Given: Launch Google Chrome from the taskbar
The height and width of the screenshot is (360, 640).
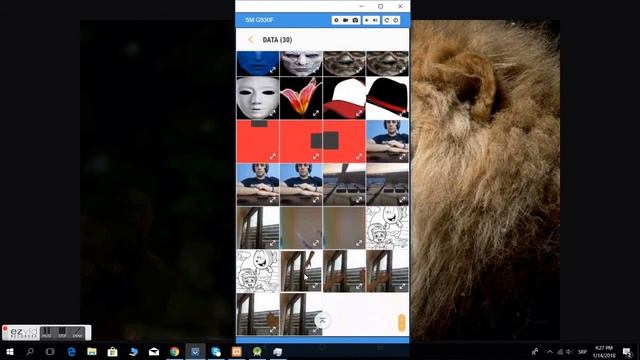Looking at the screenshot, I should point(175,351).
